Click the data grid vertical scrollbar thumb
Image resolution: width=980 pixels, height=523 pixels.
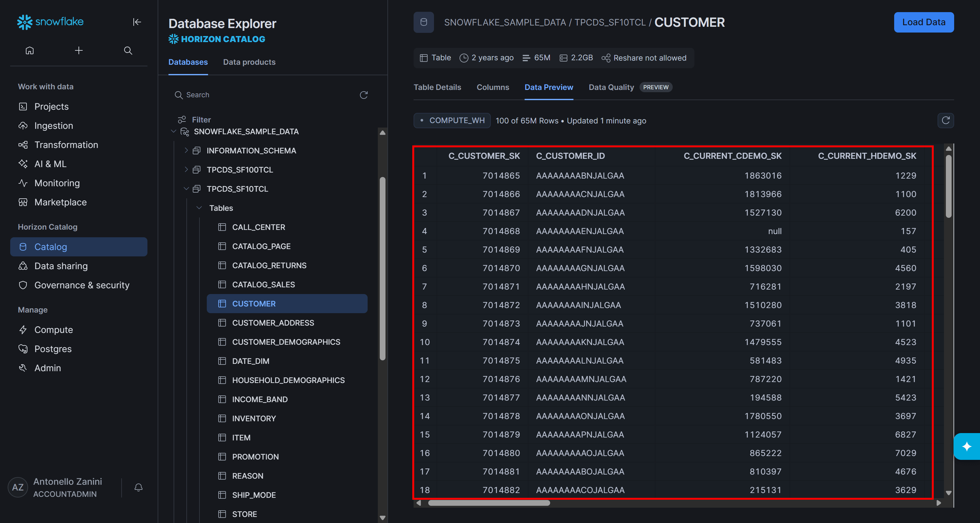click(x=948, y=186)
